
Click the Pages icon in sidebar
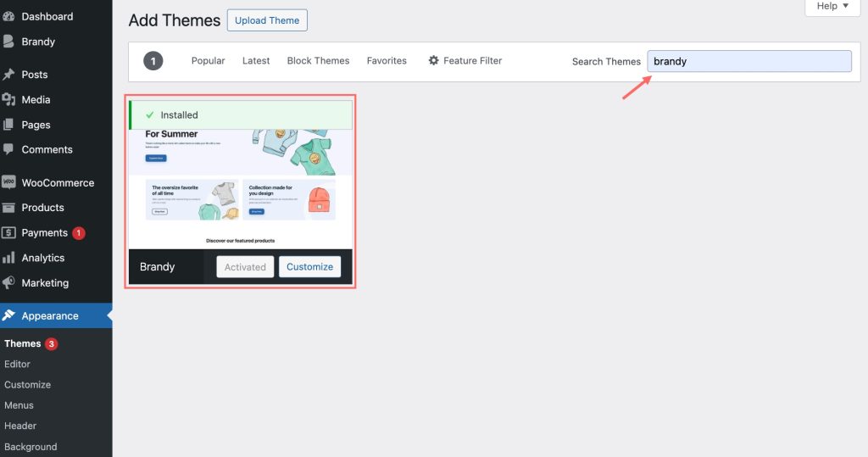click(8, 125)
